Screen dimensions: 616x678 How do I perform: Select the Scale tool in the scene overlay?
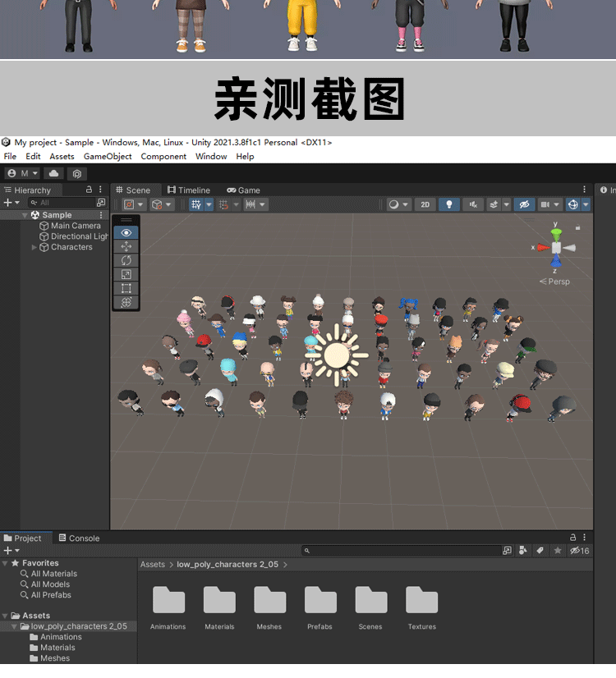[x=126, y=274]
